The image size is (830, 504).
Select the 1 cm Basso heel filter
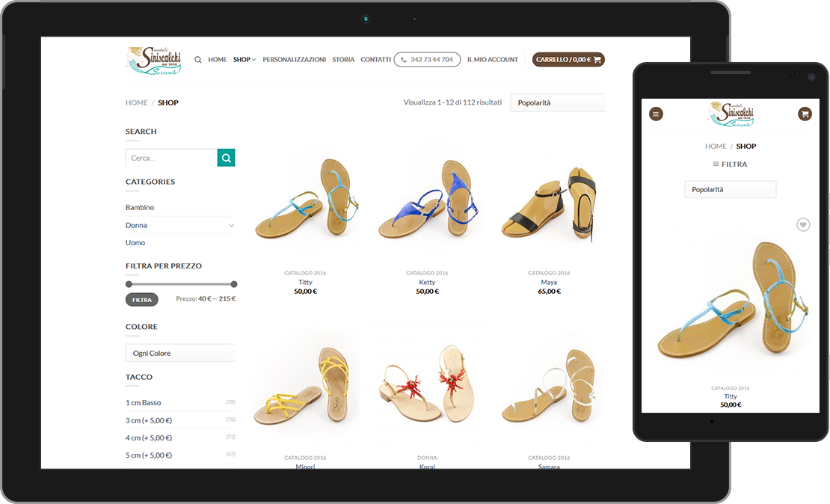(144, 402)
